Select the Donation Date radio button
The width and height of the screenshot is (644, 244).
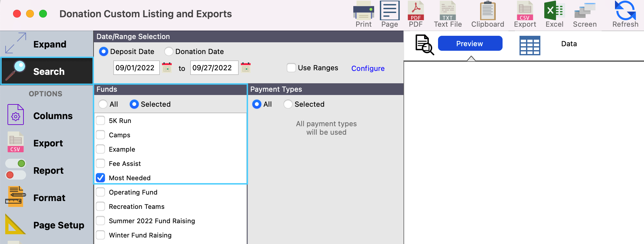tap(168, 51)
